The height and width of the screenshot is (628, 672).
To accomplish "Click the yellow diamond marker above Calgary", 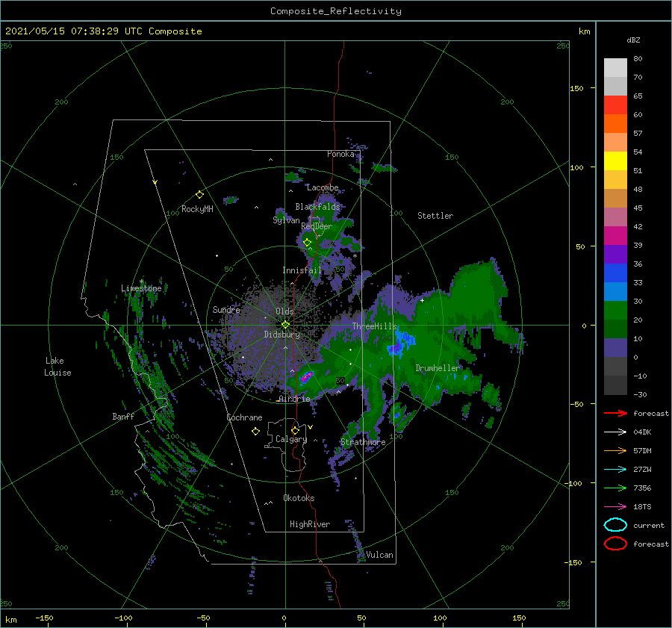I will click(x=295, y=430).
